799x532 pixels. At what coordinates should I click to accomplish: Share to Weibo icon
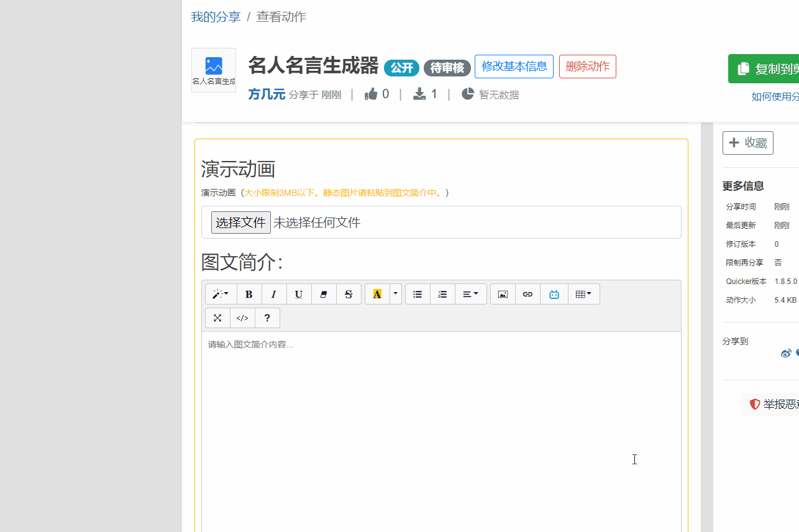click(x=786, y=354)
